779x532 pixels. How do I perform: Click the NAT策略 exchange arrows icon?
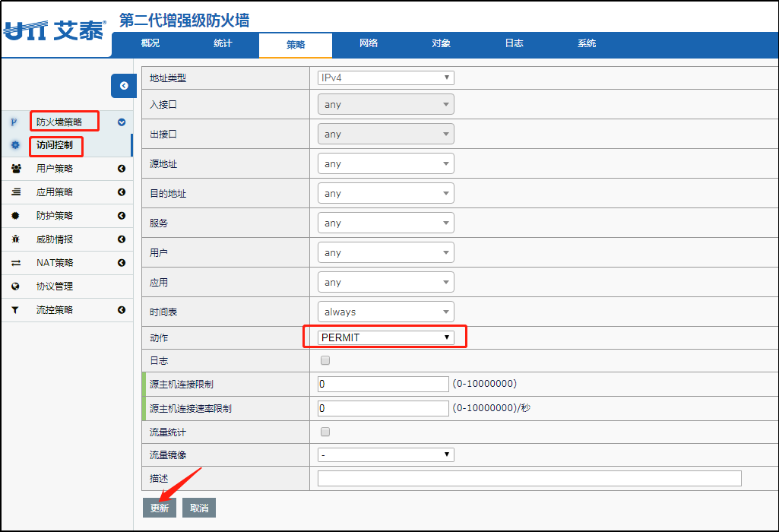point(16,263)
